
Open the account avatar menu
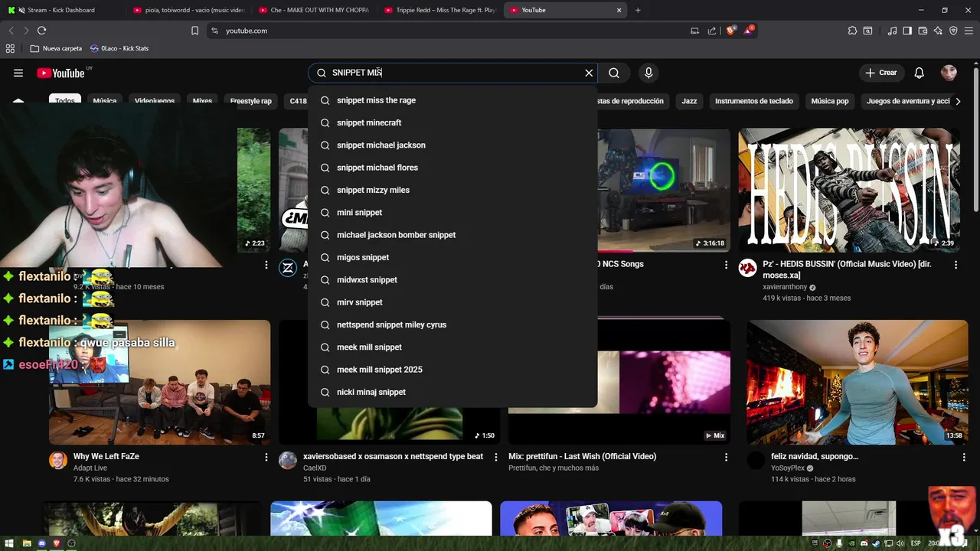click(x=949, y=73)
